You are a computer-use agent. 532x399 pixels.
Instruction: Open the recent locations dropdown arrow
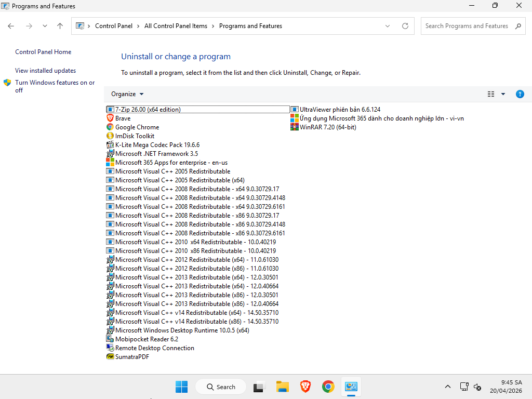(x=45, y=26)
